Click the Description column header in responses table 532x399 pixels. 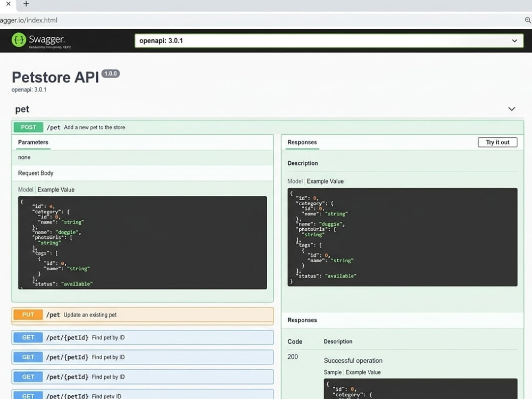click(x=338, y=342)
